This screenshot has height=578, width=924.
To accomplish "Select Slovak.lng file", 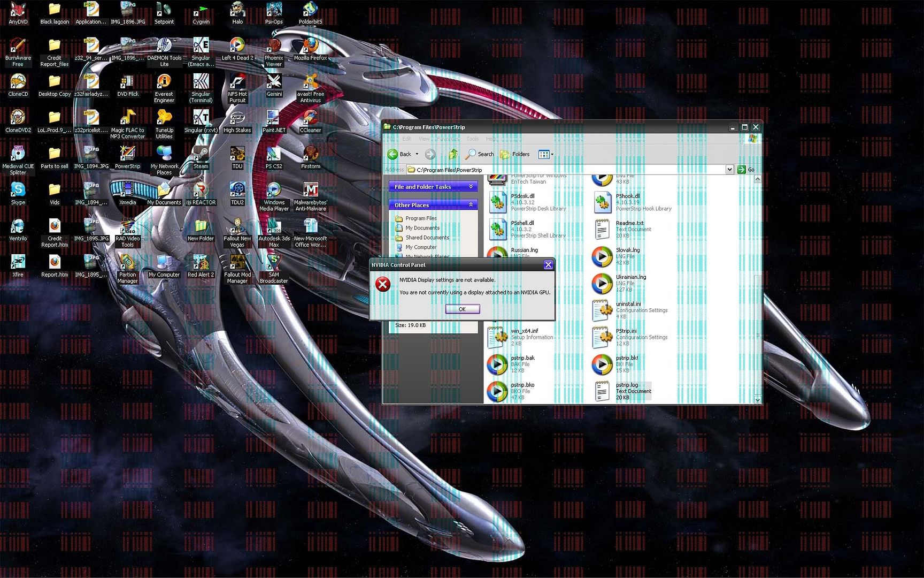I will coord(616,256).
